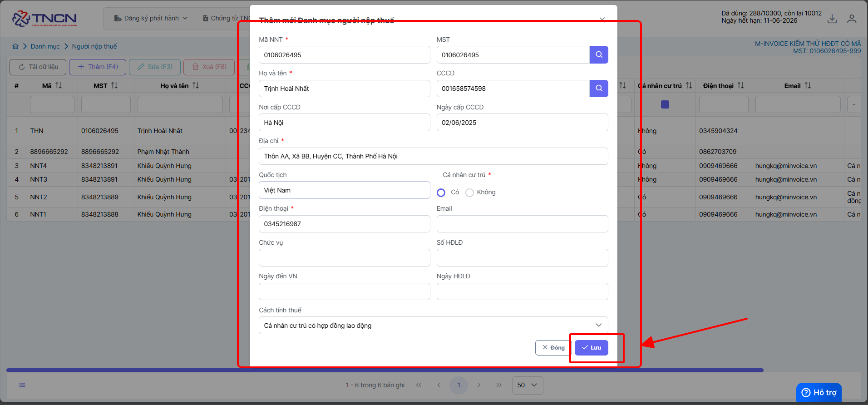Click the Email input field
Screen dimensions: 868x405
[x=522, y=224]
